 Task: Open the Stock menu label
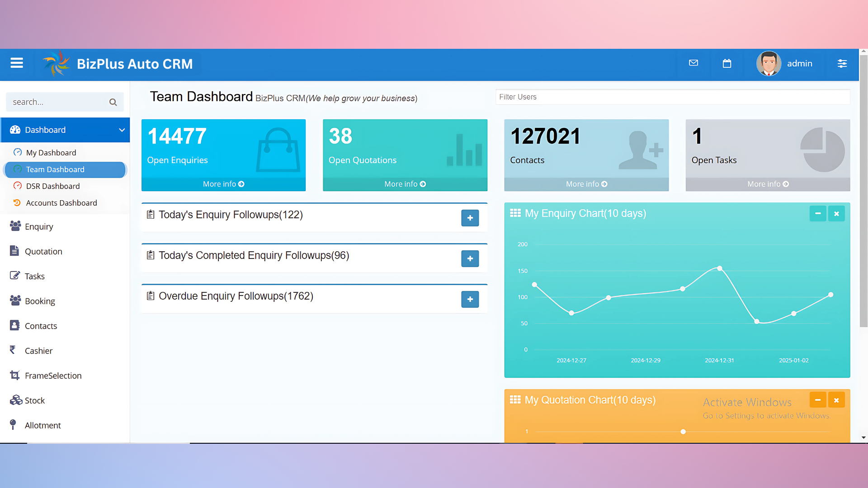(x=35, y=400)
